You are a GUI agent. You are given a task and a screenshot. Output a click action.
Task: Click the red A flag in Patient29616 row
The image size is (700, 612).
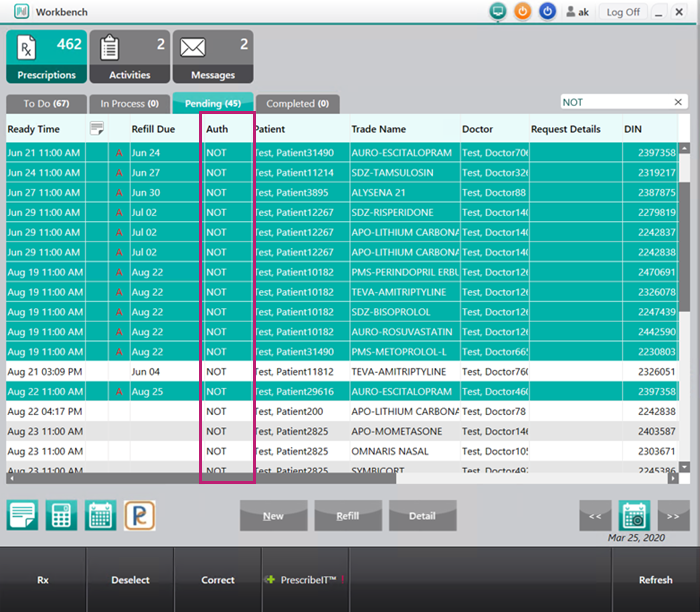click(x=119, y=392)
